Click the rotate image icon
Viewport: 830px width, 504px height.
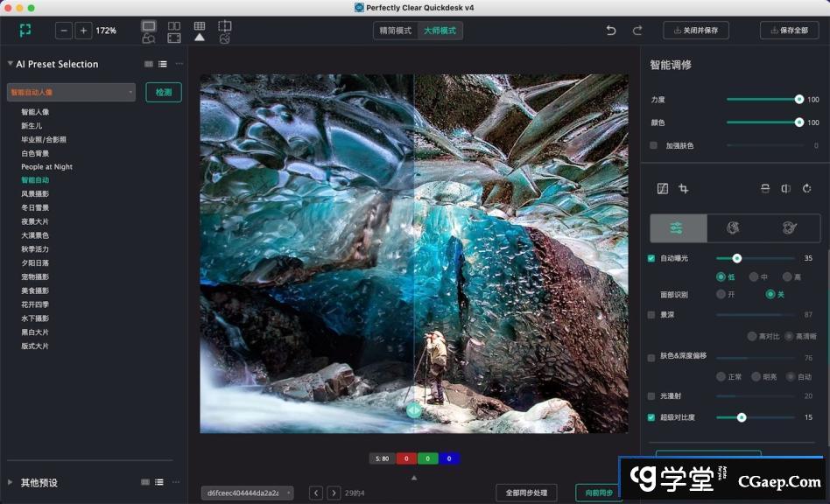pyautogui.click(x=806, y=189)
